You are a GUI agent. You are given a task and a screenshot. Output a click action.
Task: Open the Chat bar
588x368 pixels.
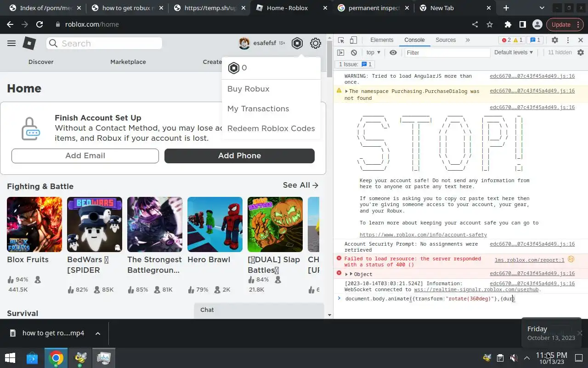260,310
